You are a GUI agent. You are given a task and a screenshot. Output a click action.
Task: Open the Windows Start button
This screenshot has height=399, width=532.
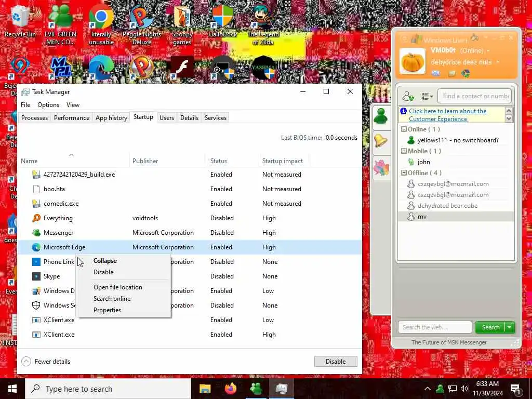[x=12, y=389]
